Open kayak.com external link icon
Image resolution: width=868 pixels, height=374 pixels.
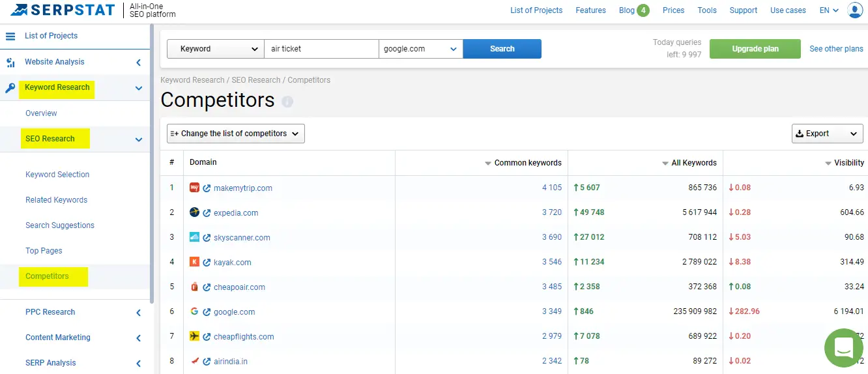coord(207,263)
